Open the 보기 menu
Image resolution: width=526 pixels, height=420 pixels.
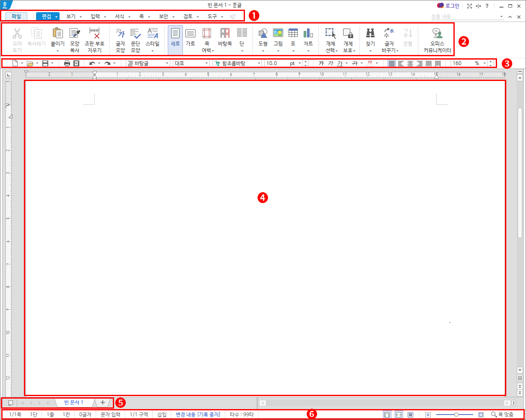[70, 16]
